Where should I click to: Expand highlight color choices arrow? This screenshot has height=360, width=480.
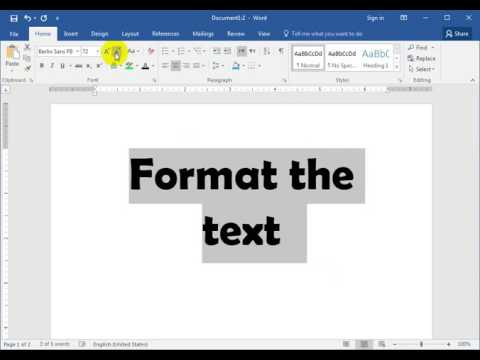point(136,66)
